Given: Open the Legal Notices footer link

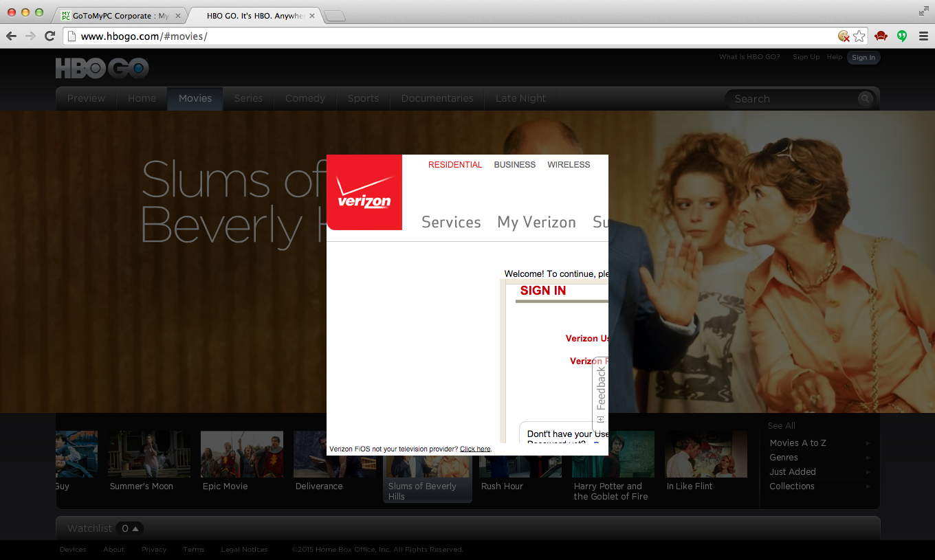Looking at the screenshot, I should (x=244, y=550).
